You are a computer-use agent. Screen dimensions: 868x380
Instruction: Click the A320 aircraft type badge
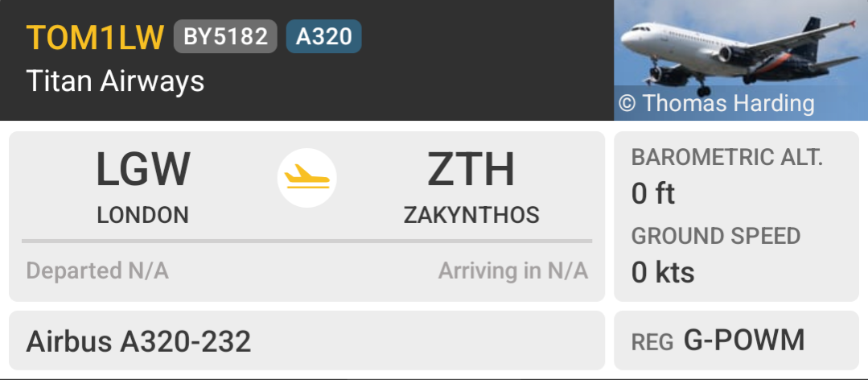coord(324,36)
